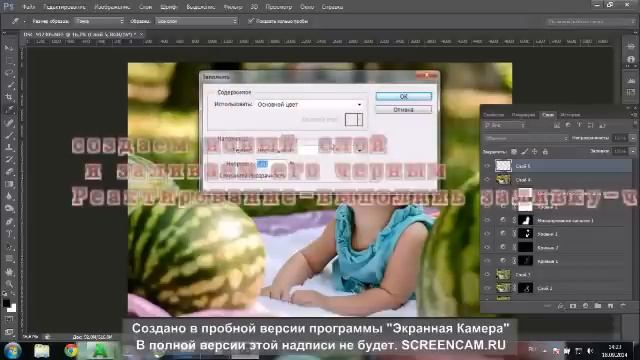The image size is (640, 360).
Task: Open the layer blend mode dropdown
Action: click(x=526, y=139)
